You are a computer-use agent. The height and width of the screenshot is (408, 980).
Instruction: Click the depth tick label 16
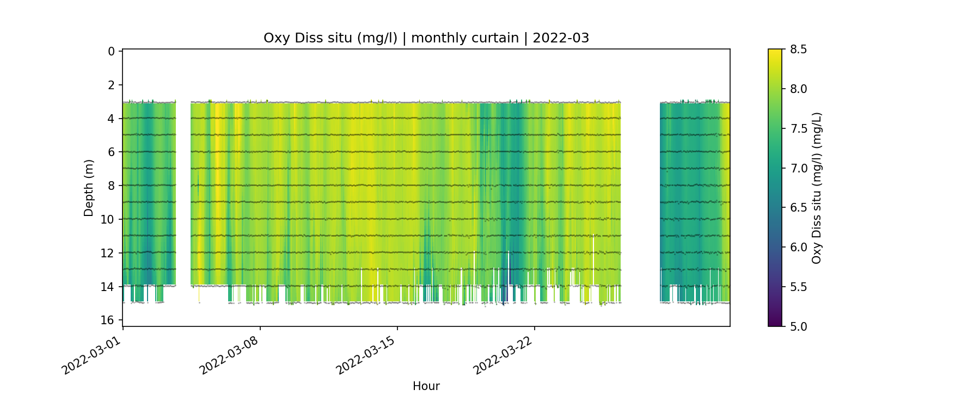108,320
